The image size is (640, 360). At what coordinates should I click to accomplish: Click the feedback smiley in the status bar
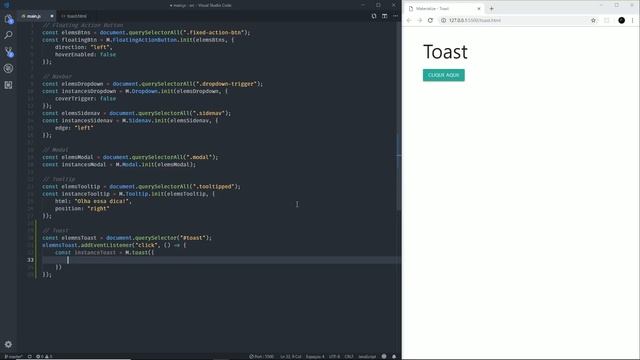pyautogui.click(x=384, y=356)
